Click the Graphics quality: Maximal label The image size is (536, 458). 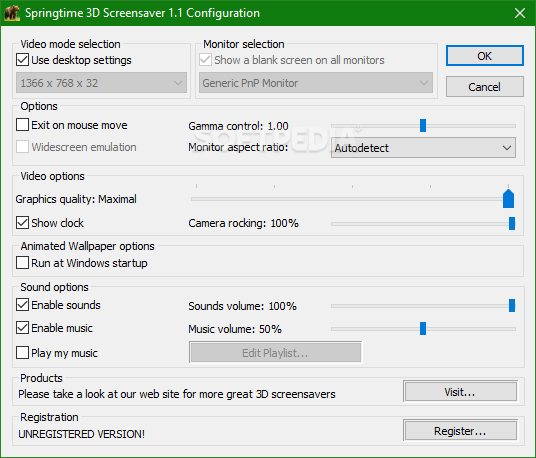pyautogui.click(x=76, y=199)
